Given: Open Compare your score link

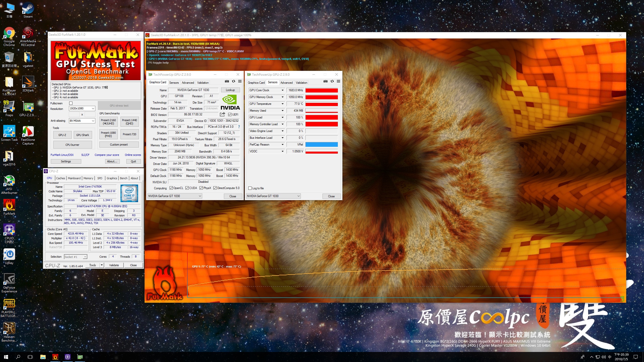Looking at the screenshot, I should pos(107,155).
